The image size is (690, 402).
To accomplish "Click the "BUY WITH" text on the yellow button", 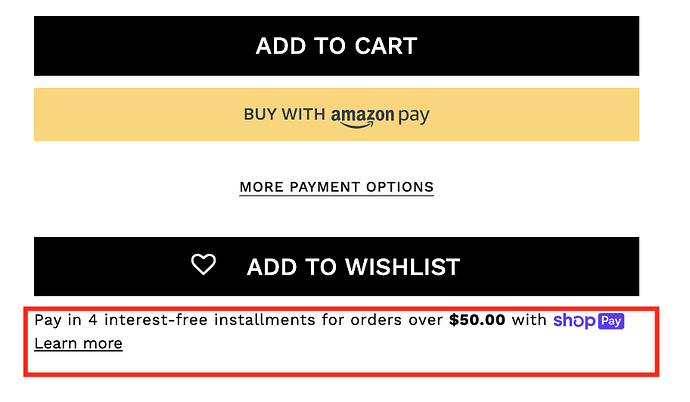I will tap(284, 115).
